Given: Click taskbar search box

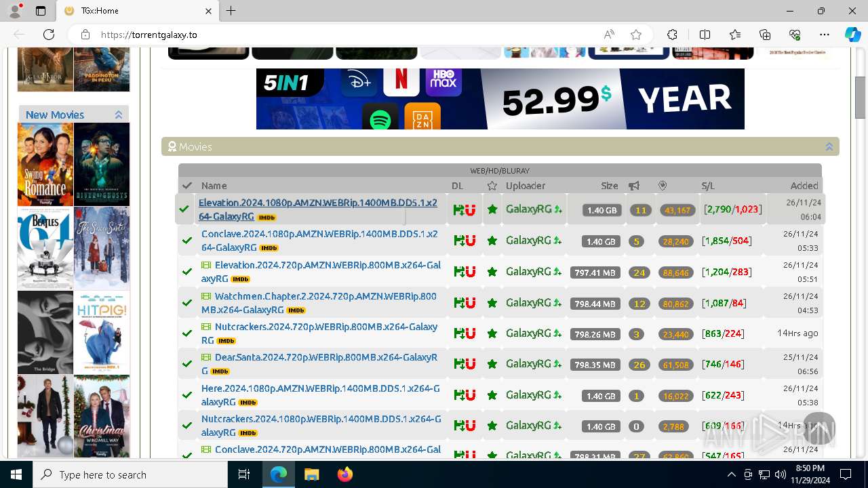Looking at the screenshot, I should tap(130, 474).
